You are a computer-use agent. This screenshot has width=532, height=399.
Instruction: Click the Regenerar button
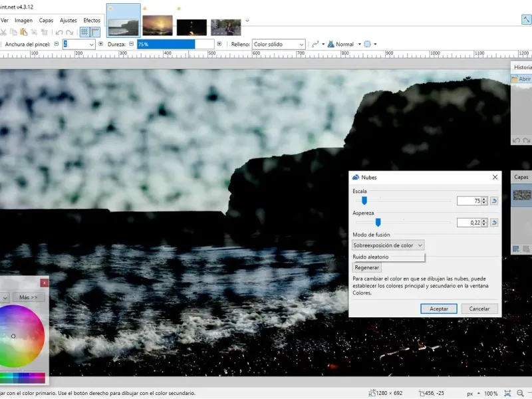tap(367, 267)
